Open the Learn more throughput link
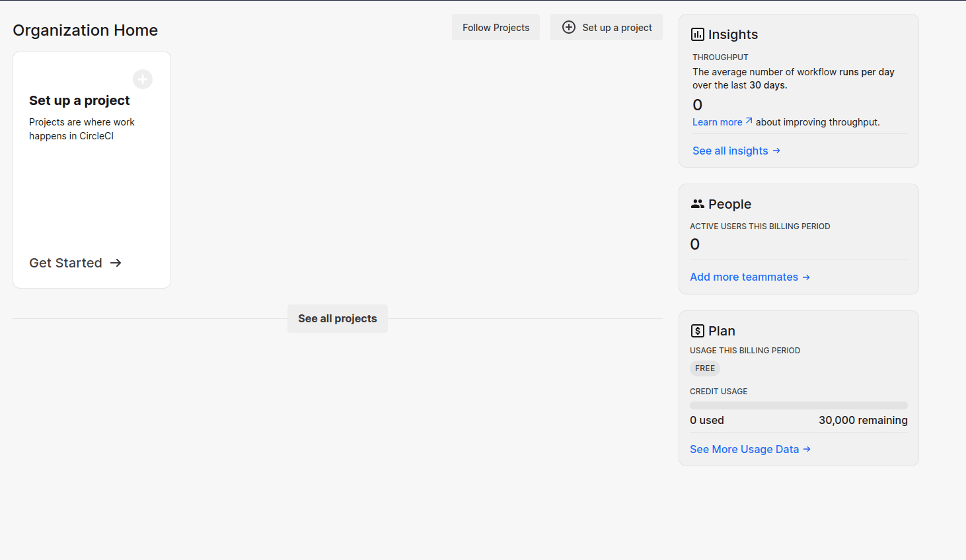966x560 pixels. pyautogui.click(x=717, y=122)
